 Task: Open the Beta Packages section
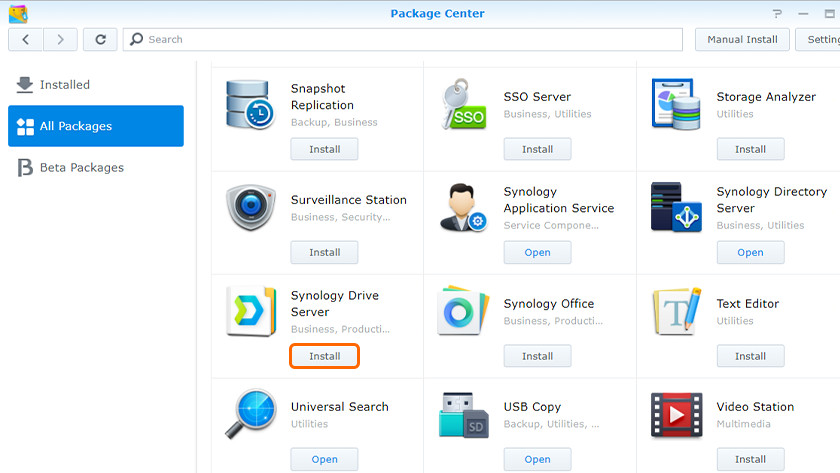pyautogui.click(x=81, y=168)
